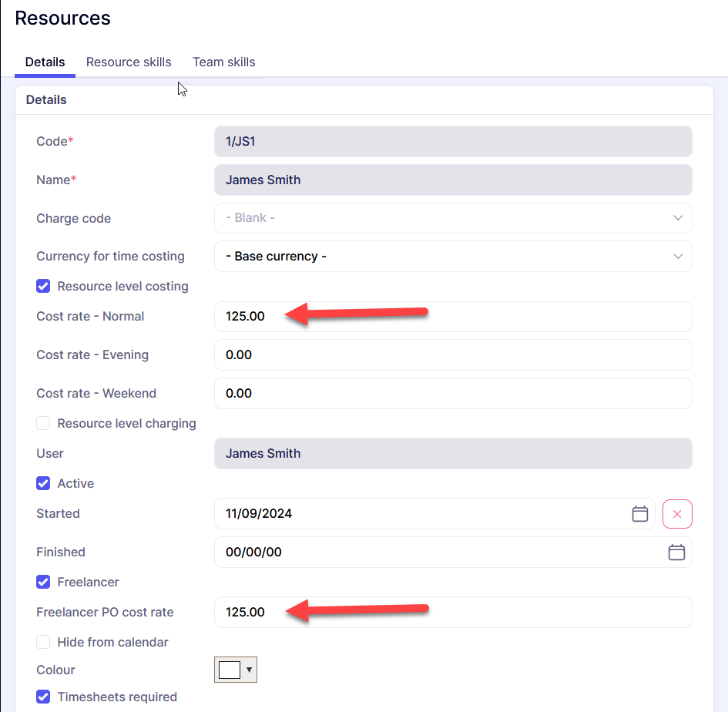Switch to the Resource skills tab
Viewport: 728px width, 712px height.
tap(129, 62)
